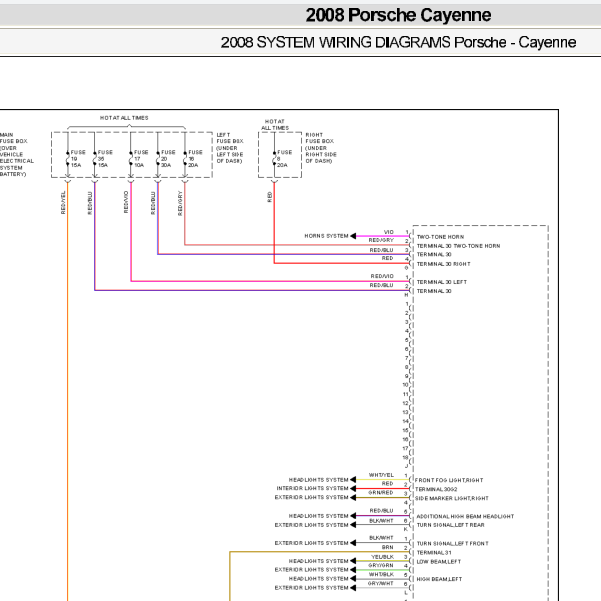Click "FRONT FOG LIGHT, RIGHT" pin label
The height and width of the screenshot is (601, 601).
click(449, 480)
